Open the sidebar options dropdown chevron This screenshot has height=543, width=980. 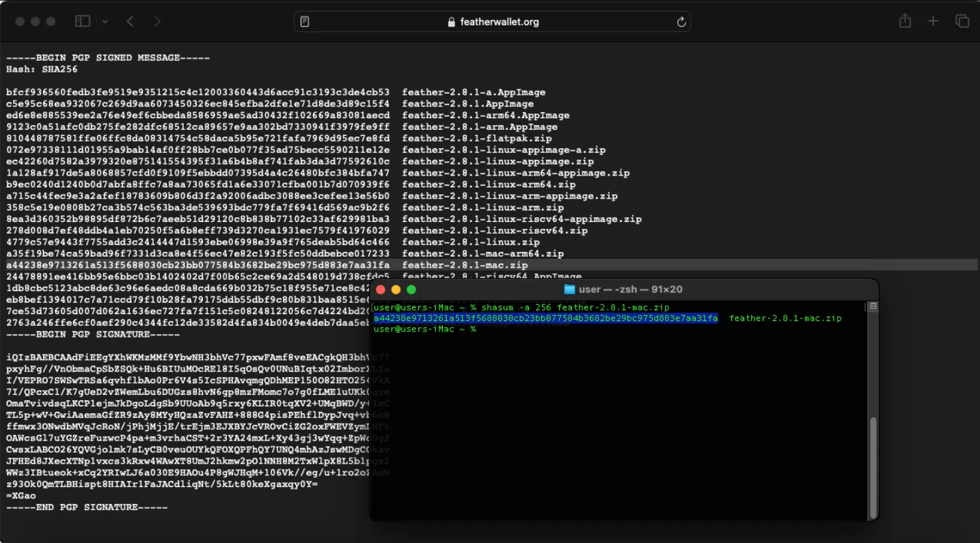[x=105, y=22]
